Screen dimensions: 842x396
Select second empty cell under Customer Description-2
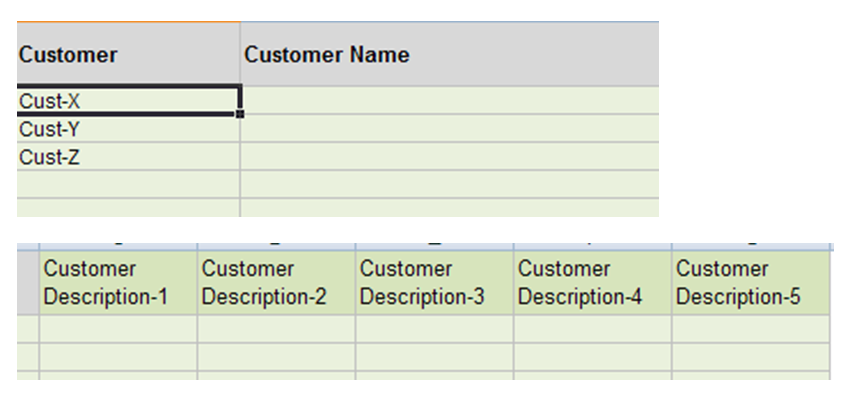tap(276, 357)
